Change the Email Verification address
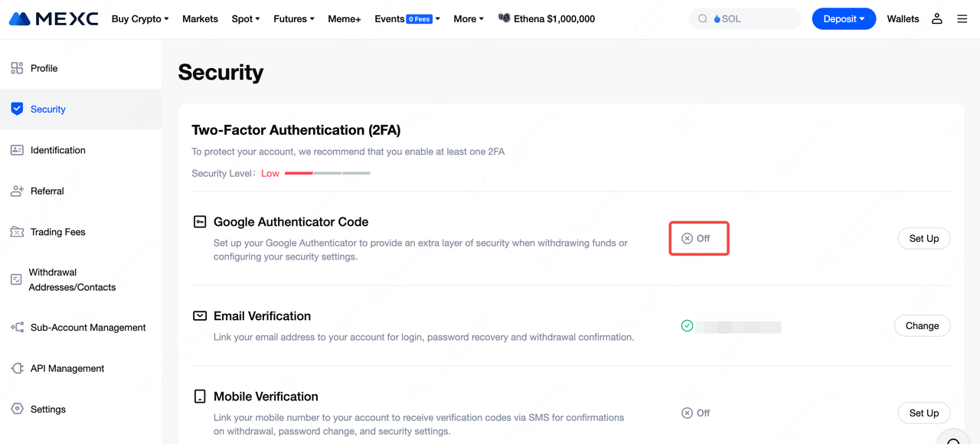 922,326
